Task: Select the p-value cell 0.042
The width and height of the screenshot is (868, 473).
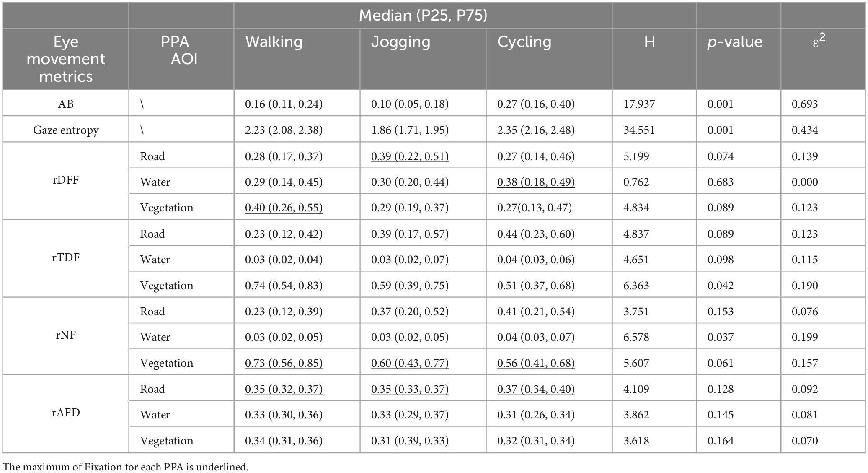Action: (721, 286)
